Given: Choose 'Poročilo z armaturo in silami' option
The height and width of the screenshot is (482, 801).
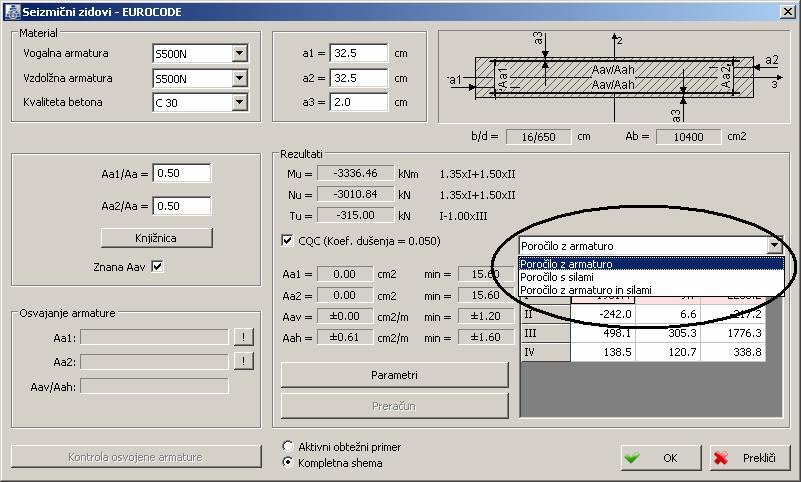Looking at the screenshot, I should point(651,290).
